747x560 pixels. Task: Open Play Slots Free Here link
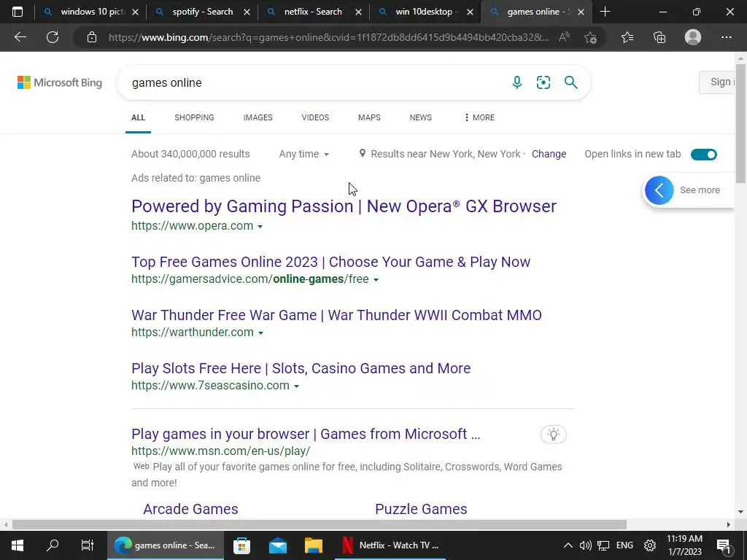point(301,368)
